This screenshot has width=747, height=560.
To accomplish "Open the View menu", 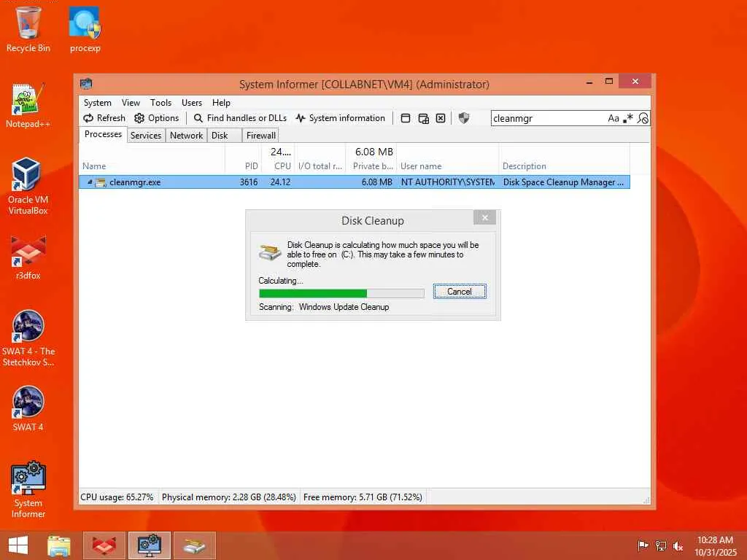I will click(131, 103).
